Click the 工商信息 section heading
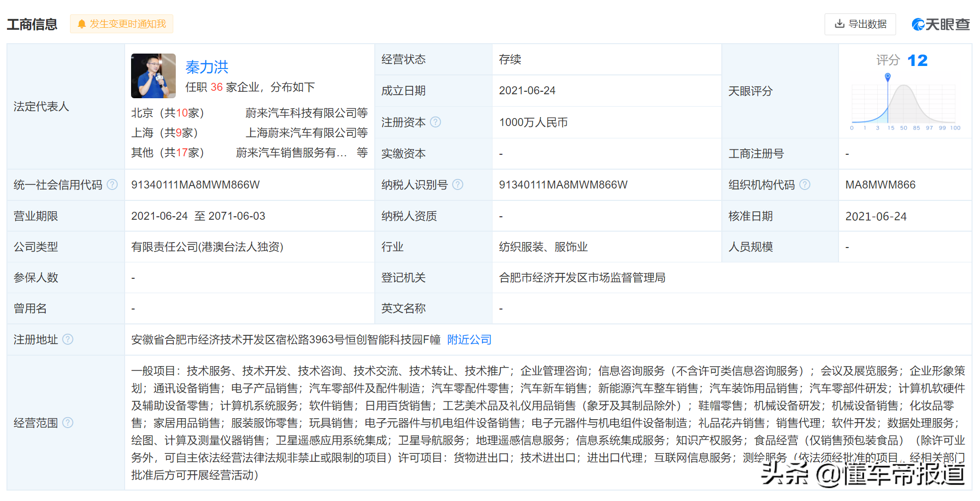980x501 pixels. coord(32,24)
